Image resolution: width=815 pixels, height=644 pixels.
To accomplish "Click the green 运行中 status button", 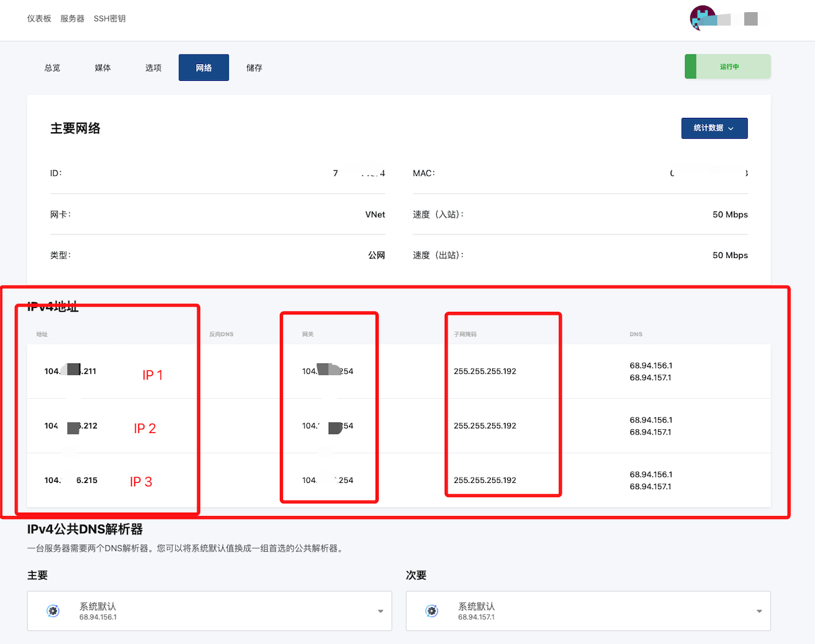I will click(x=728, y=67).
